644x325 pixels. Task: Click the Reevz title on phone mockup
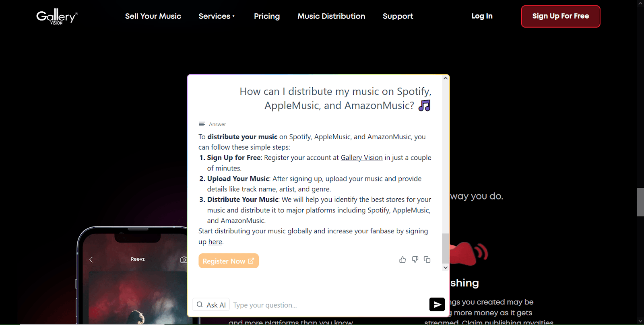tap(138, 259)
